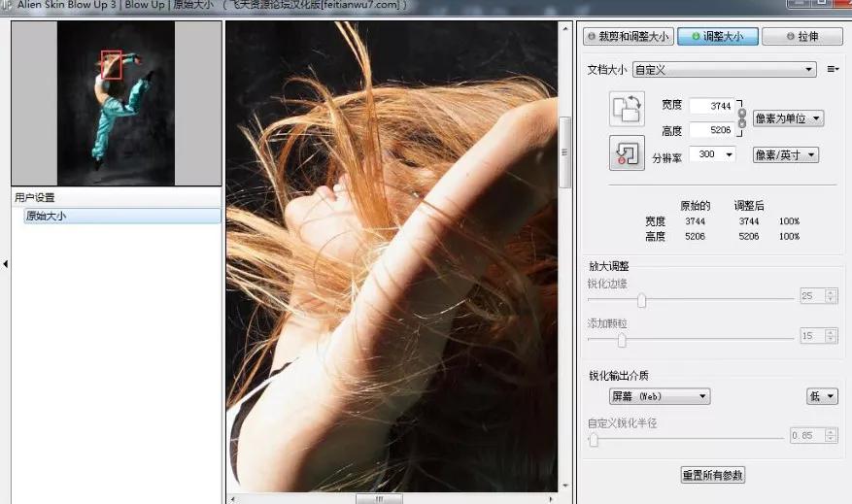Switch to the 裁剪和调整大小 tab
Screen dimensions: 852x504
point(629,36)
